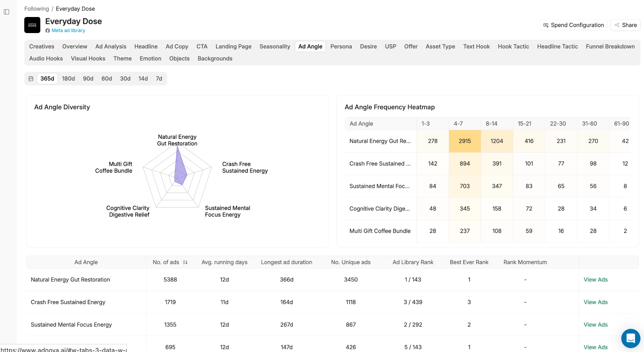Click the Multi Gift Coffee Bundle heatmap row label

(x=380, y=231)
